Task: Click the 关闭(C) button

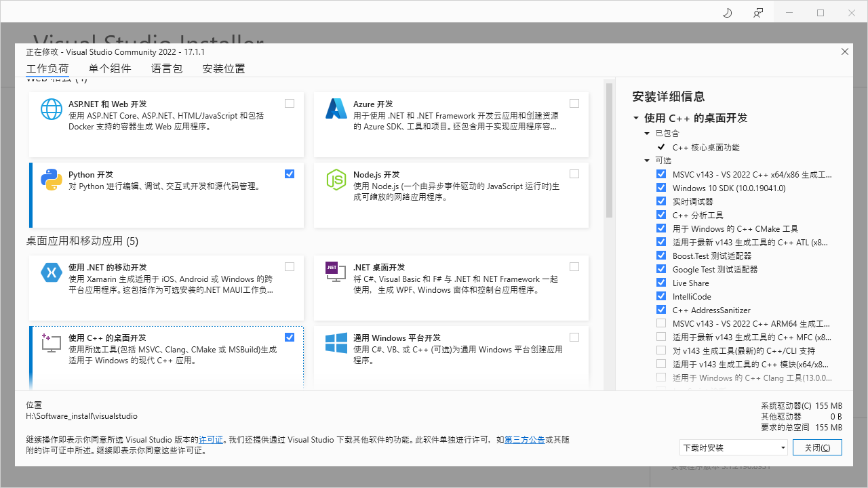Action: tap(817, 447)
